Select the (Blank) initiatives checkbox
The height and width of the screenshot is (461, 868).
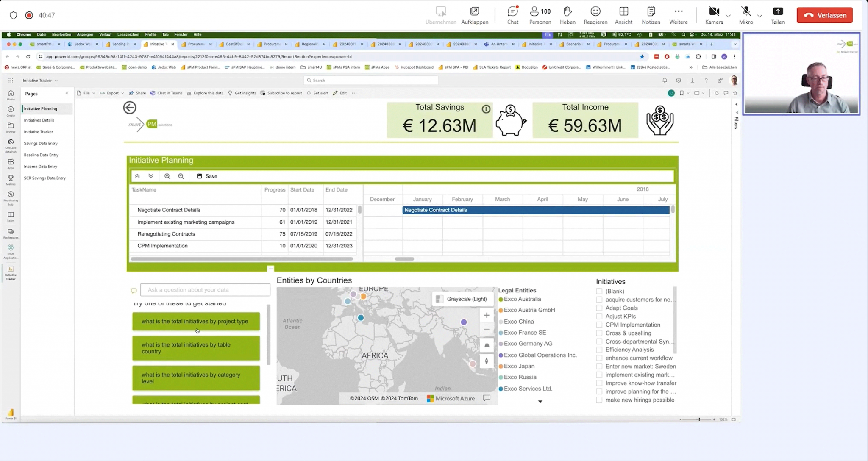click(600, 291)
